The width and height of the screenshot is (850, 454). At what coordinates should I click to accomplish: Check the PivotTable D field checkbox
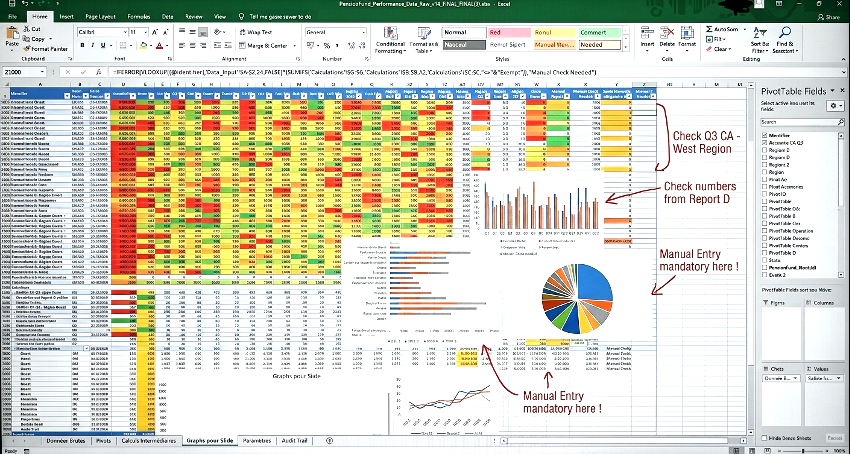click(x=764, y=253)
